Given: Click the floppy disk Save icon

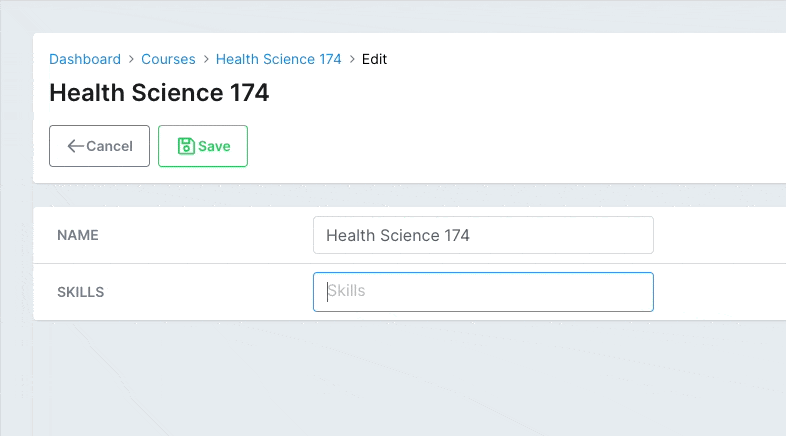Looking at the screenshot, I should (x=186, y=146).
